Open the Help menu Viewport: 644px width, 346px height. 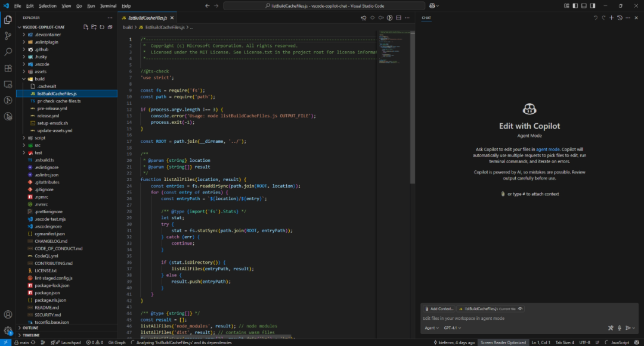pyautogui.click(x=126, y=6)
